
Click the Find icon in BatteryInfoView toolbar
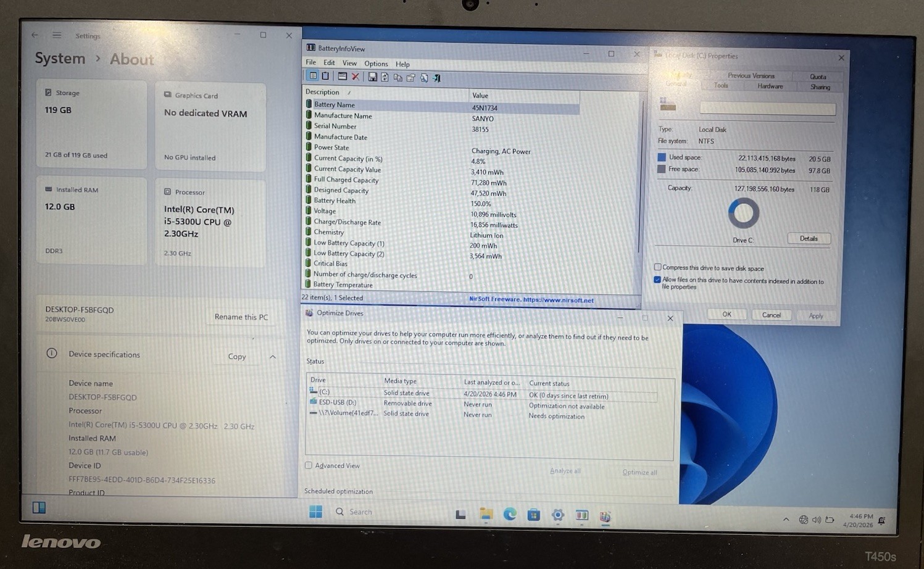(424, 78)
